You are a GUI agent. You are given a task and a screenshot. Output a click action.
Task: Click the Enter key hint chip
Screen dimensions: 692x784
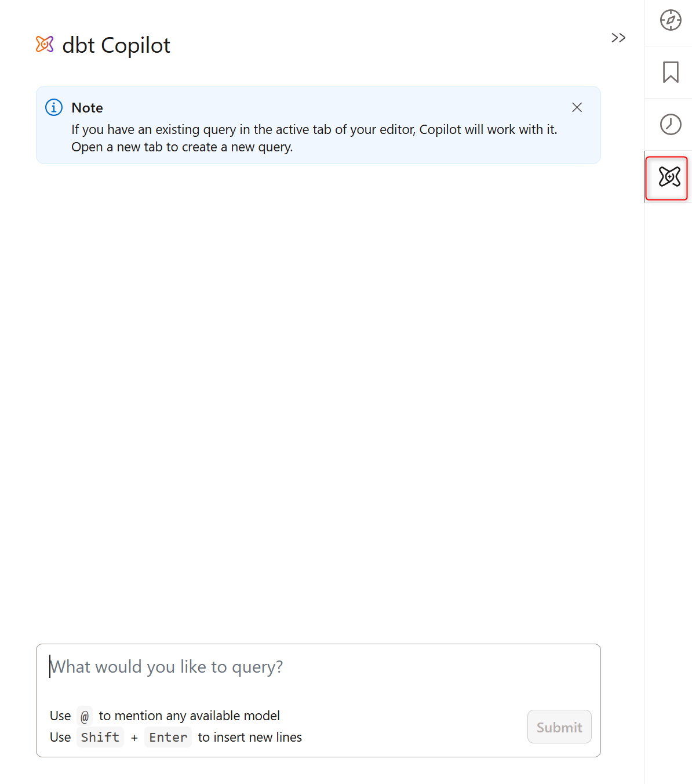[x=168, y=737]
